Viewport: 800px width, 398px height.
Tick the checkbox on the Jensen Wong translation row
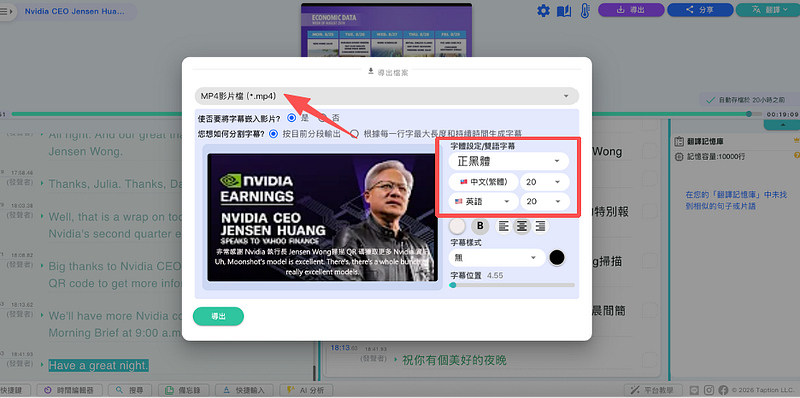[649, 151]
